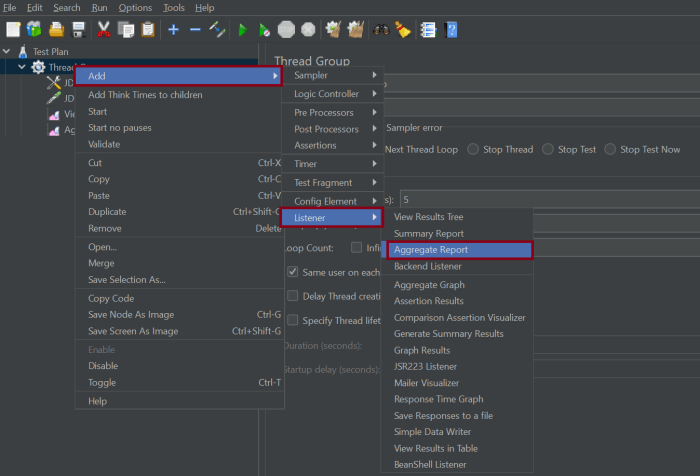Collapse the Test Plan tree node
This screenshot has width=700, height=476.
(8, 51)
